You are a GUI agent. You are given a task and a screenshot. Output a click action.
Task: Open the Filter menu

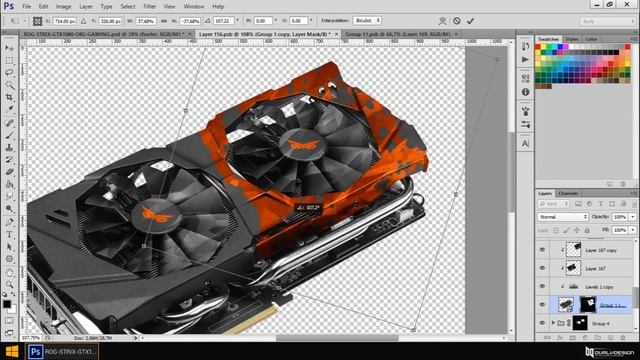[x=149, y=7]
